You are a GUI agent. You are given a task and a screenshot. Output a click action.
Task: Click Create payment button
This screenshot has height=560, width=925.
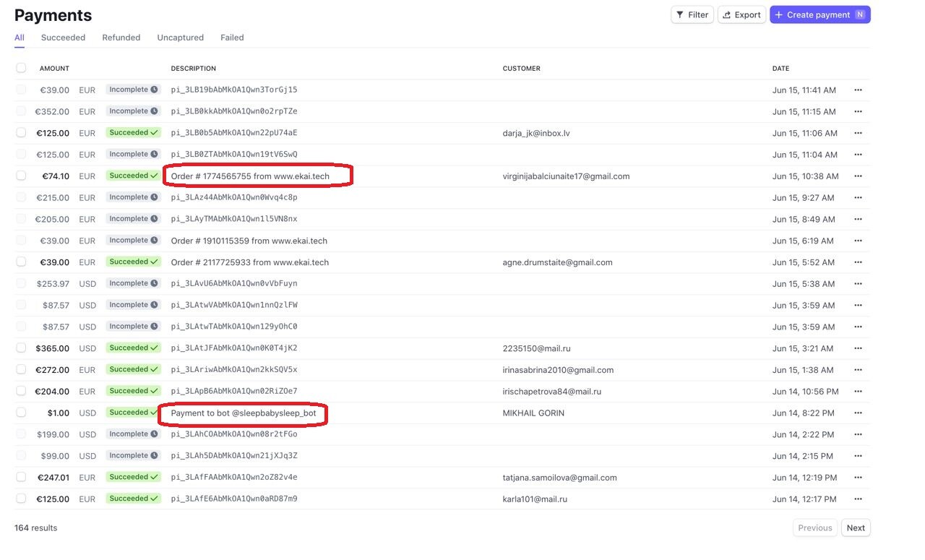[819, 14]
